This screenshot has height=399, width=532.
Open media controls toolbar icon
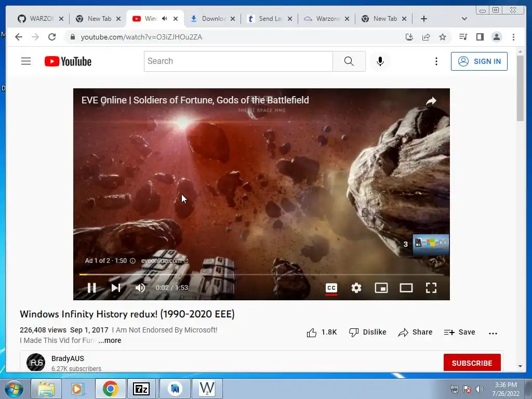point(463,37)
